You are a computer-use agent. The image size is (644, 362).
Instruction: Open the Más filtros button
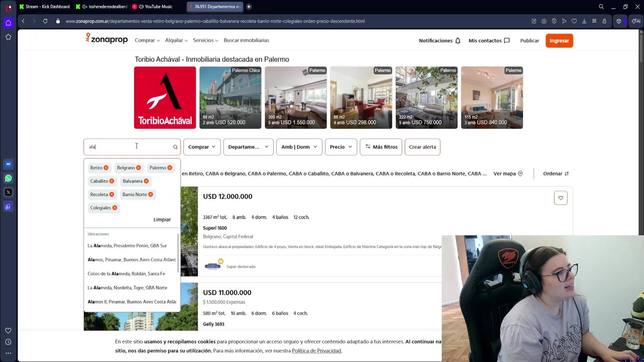click(381, 147)
